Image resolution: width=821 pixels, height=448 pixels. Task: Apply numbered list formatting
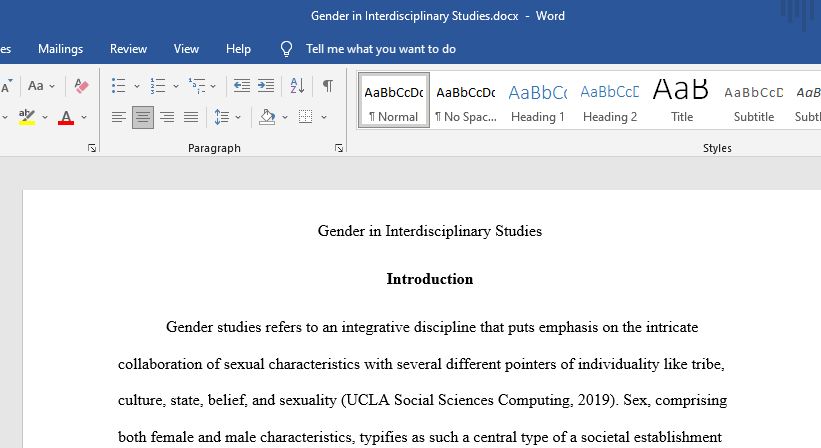tap(158, 85)
